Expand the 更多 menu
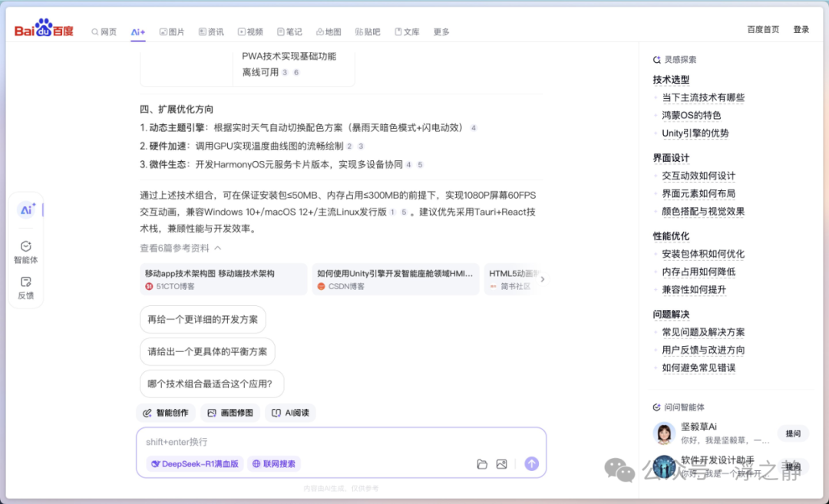This screenshot has width=829, height=504. tap(441, 31)
